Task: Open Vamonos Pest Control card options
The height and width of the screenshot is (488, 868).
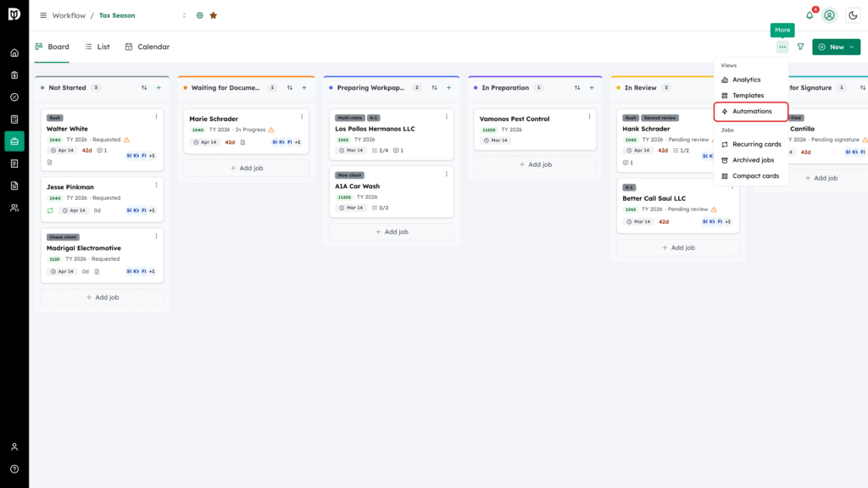Action: [x=590, y=117]
